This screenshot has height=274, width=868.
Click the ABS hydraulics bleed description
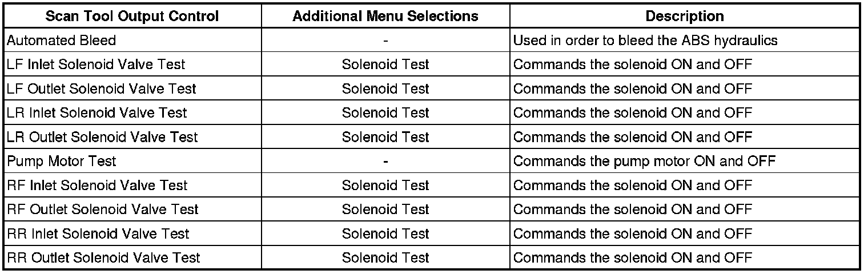tap(645, 41)
